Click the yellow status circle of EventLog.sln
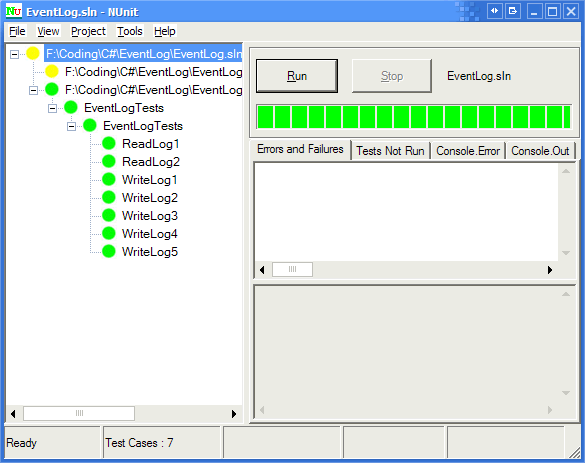 (33, 54)
